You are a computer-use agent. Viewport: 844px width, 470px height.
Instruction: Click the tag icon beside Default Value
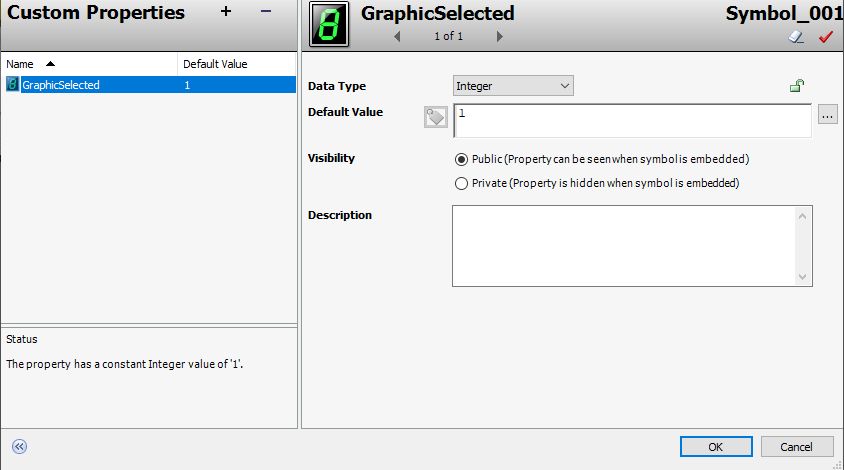tap(435, 117)
